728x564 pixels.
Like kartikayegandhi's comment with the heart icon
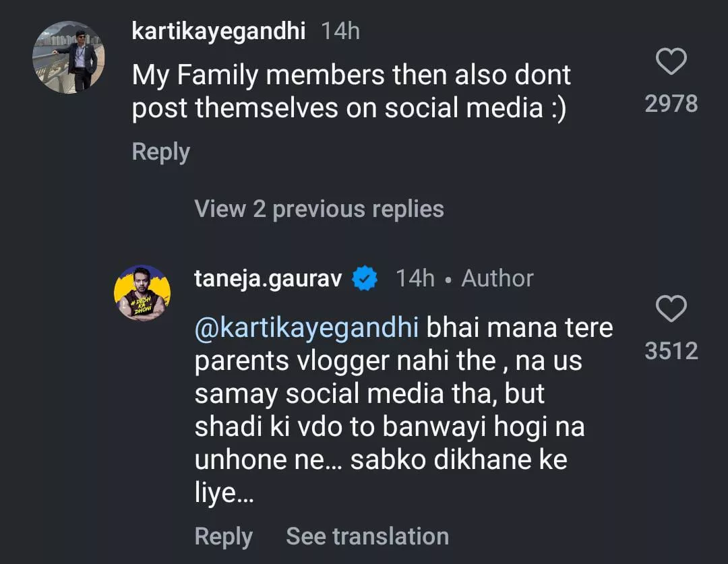click(671, 63)
